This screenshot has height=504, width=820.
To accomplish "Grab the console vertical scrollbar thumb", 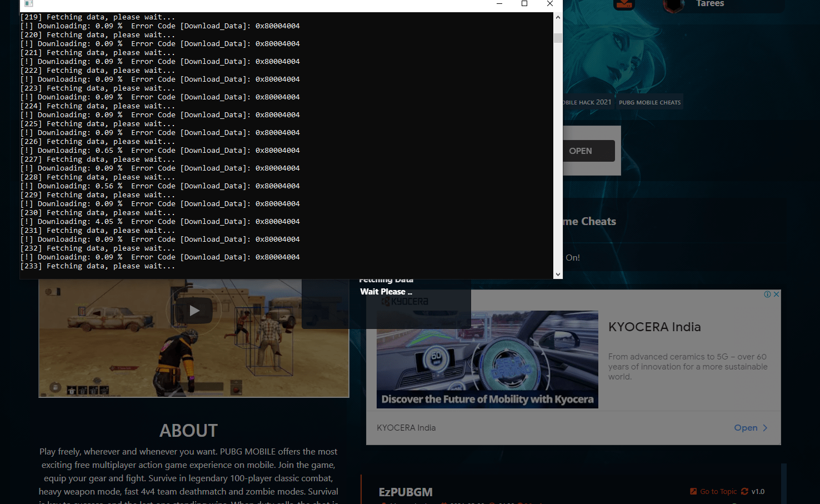I will [558, 38].
